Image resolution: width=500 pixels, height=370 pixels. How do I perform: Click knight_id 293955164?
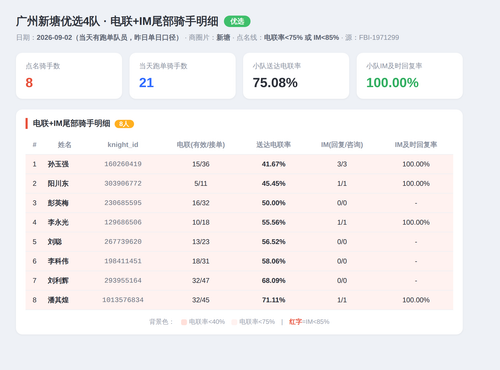point(123,281)
